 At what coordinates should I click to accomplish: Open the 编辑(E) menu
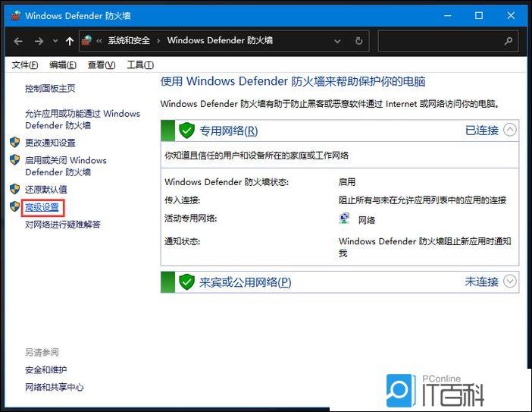63,64
